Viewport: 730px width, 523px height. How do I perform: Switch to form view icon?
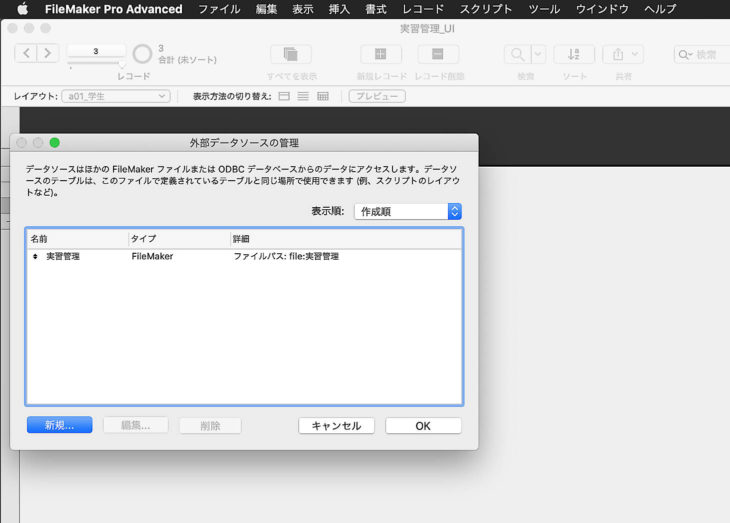(x=283, y=96)
